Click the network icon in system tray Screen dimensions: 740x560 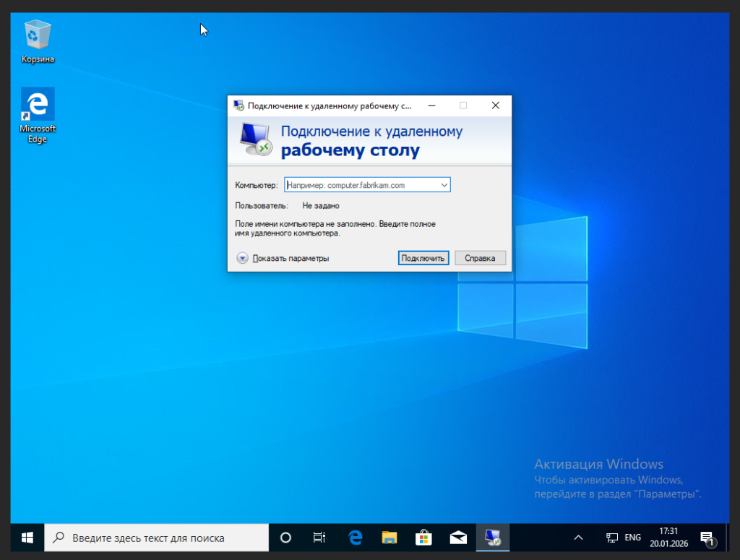click(612, 538)
